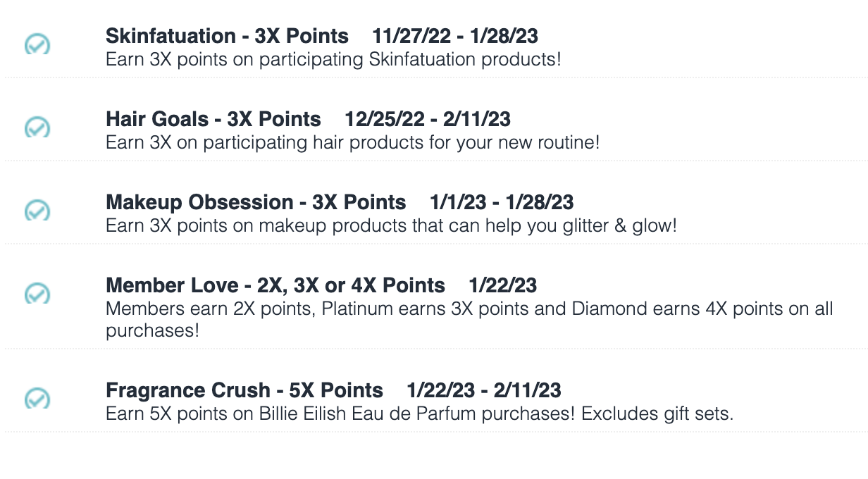
Task: Select the checkmark icon for Makeup Obsession
Action: tap(37, 210)
